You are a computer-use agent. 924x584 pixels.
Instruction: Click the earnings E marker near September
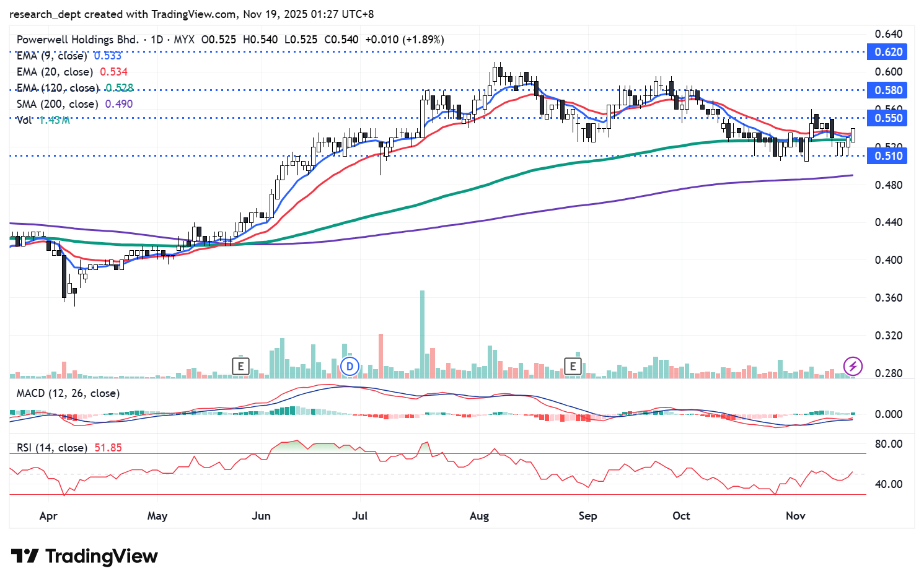coord(573,367)
